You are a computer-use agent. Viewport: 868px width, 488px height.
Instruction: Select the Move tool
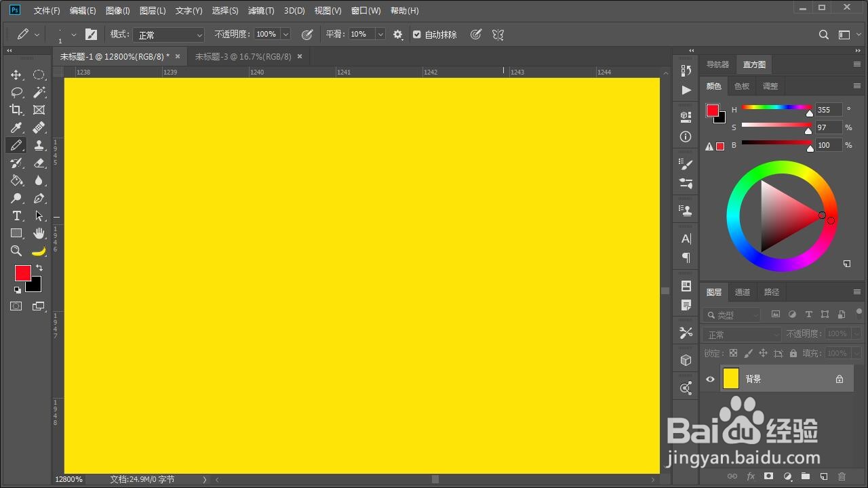[x=16, y=75]
